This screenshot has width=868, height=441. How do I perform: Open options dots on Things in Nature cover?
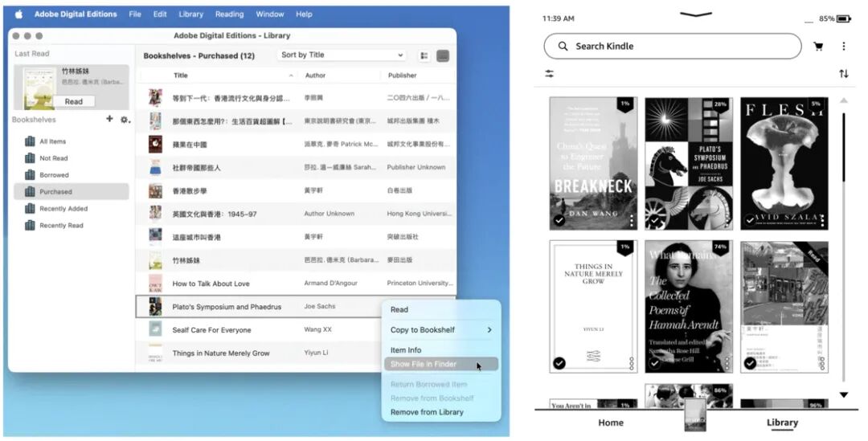point(631,364)
